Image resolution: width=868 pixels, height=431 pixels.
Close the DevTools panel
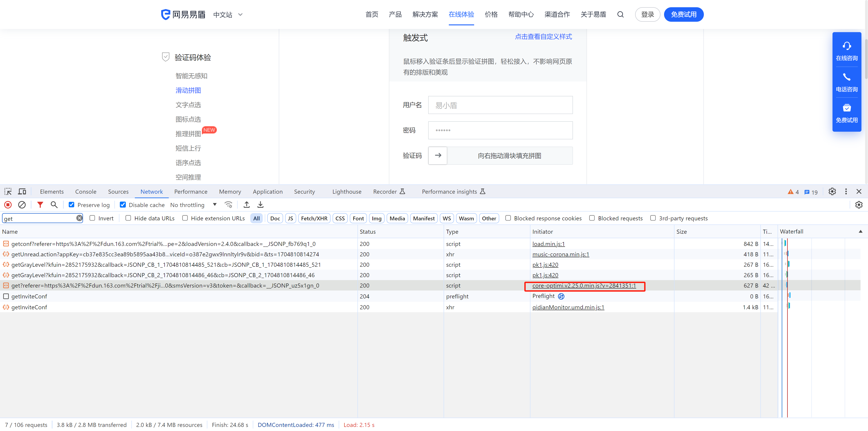tap(859, 192)
